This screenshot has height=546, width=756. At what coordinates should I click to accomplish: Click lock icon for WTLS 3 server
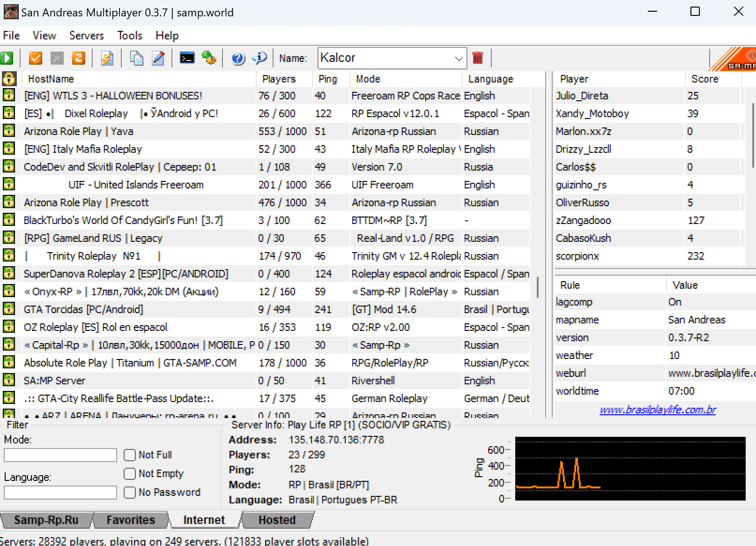9,96
